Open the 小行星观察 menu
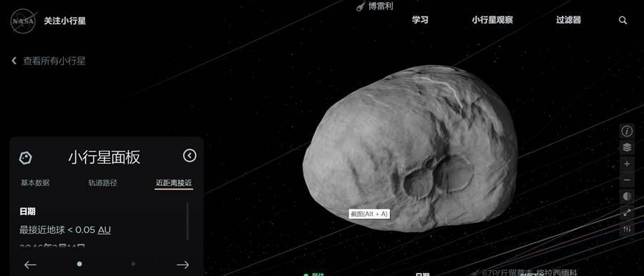644x276 pixels. pyautogui.click(x=492, y=20)
